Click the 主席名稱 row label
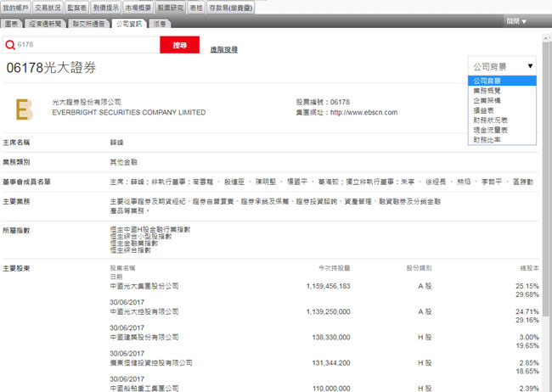552x392 pixels. pyautogui.click(x=16, y=143)
